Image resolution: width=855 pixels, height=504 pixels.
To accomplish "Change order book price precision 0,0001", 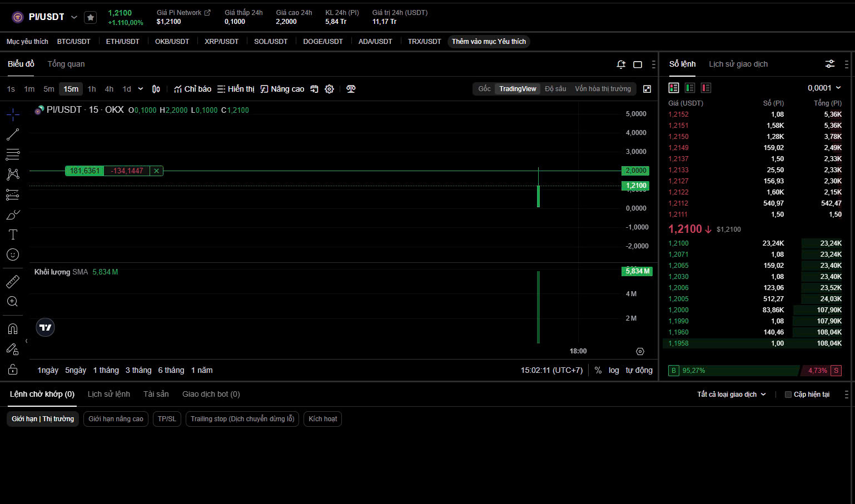I will coord(824,88).
